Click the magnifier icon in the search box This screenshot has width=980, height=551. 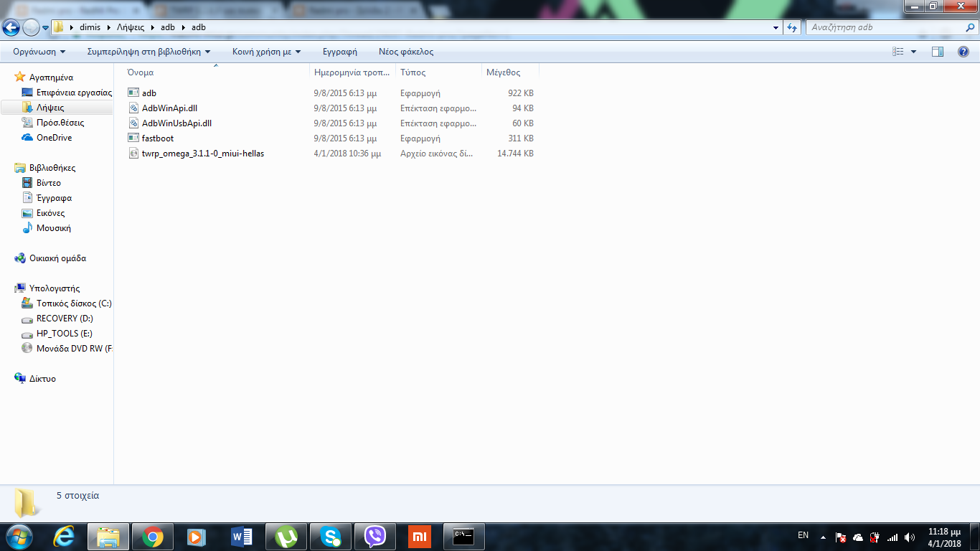pyautogui.click(x=969, y=28)
